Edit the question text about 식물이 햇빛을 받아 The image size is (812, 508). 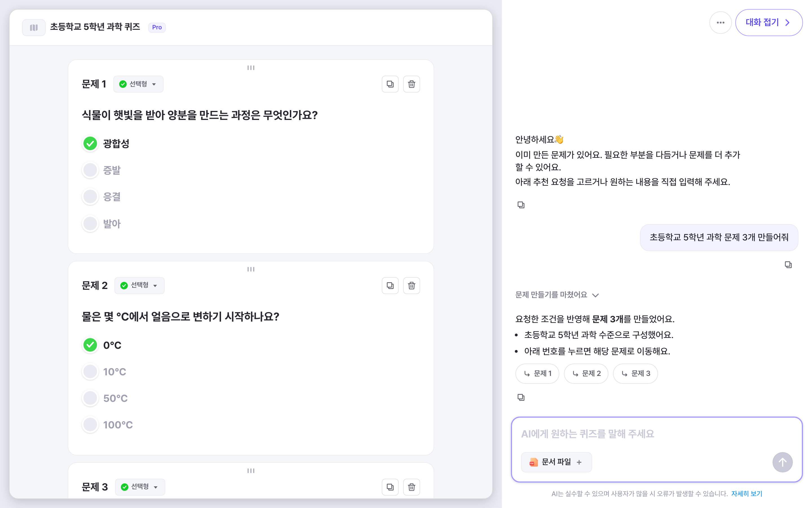[x=200, y=115]
